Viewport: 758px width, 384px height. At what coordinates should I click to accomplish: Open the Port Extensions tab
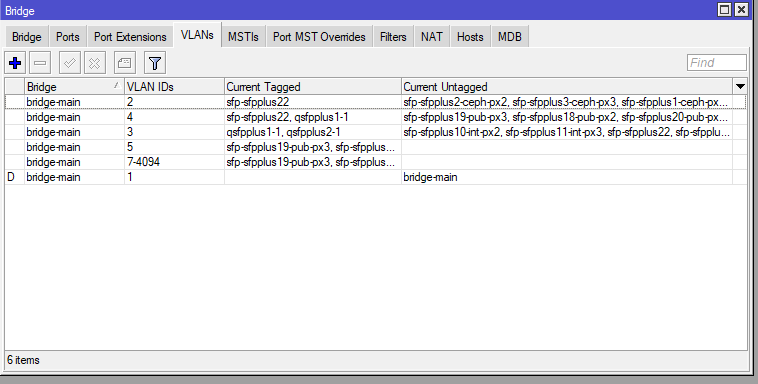(x=130, y=37)
